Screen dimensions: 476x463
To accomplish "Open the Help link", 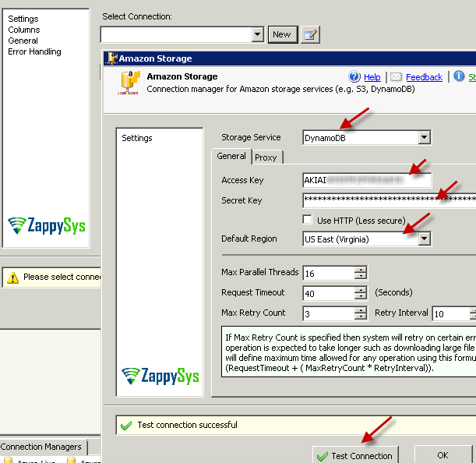I will tap(372, 77).
